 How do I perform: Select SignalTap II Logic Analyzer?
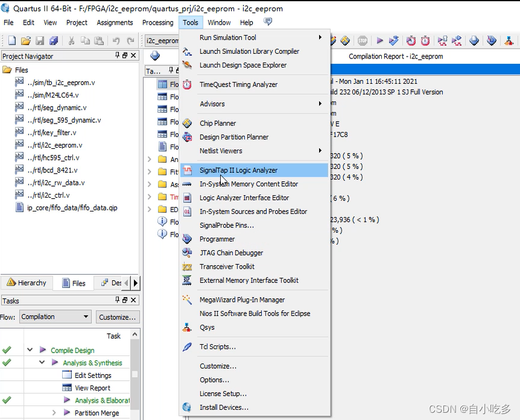(x=255, y=171)
